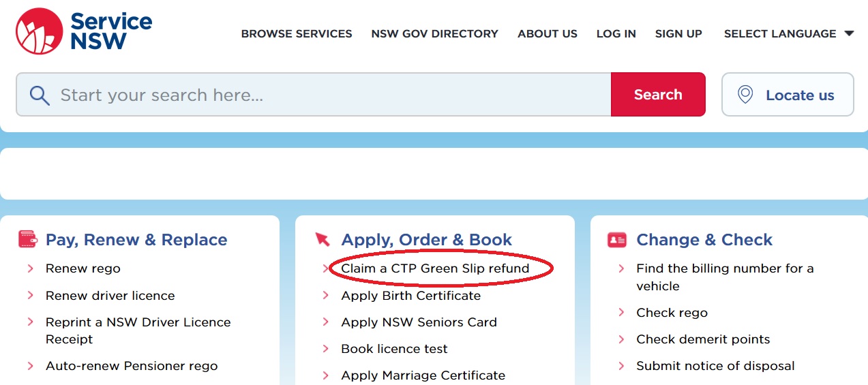Image resolution: width=868 pixels, height=385 pixels.
Task: Select Renew driver licence link
Action: point(110,296)
